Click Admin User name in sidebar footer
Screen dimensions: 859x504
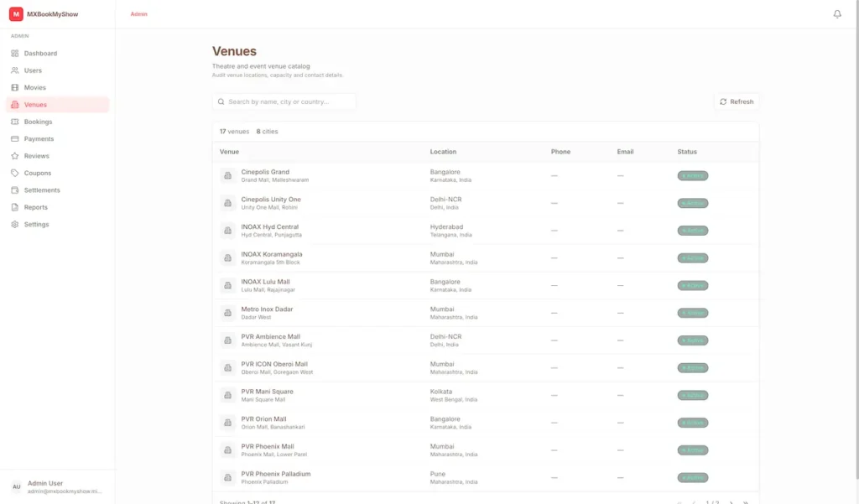[x=45, y=483]
